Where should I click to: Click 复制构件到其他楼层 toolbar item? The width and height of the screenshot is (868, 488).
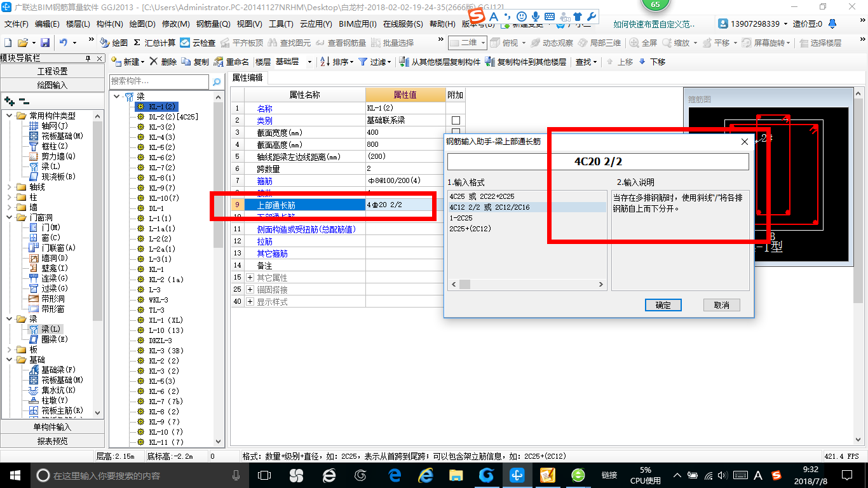(526, 62)
